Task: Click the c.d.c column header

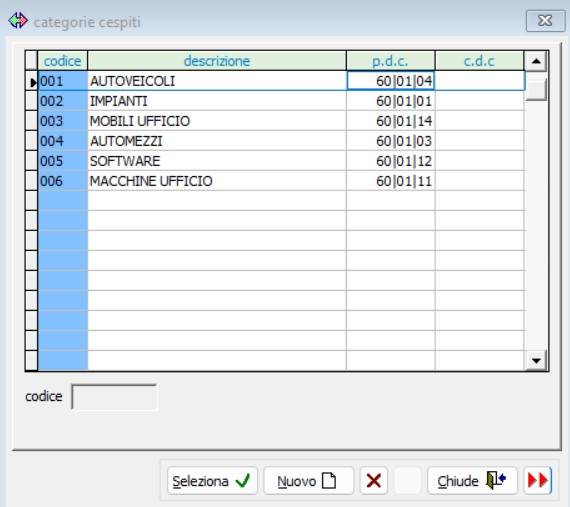Action: [x=479, y=61]
